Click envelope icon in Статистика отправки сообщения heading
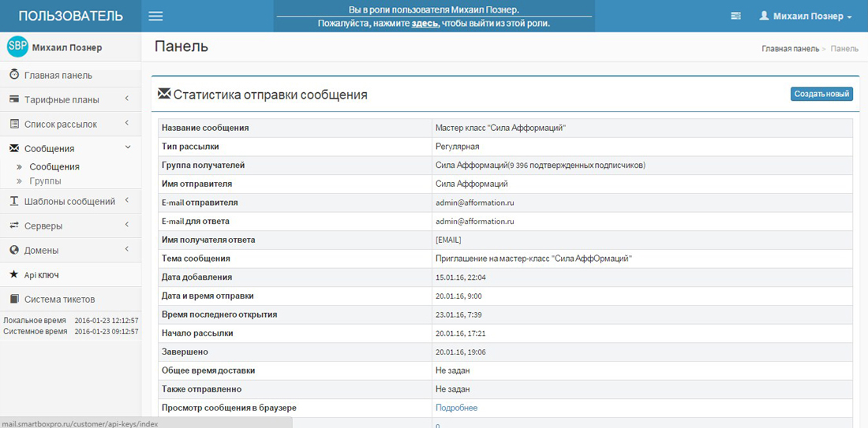The image size is (868, 428). pyautogui.click(x=164, y=94)
